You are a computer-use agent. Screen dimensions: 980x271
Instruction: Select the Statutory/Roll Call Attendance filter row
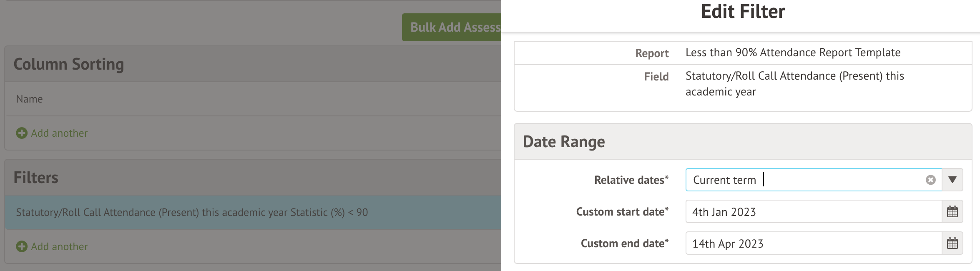[192, 213]
